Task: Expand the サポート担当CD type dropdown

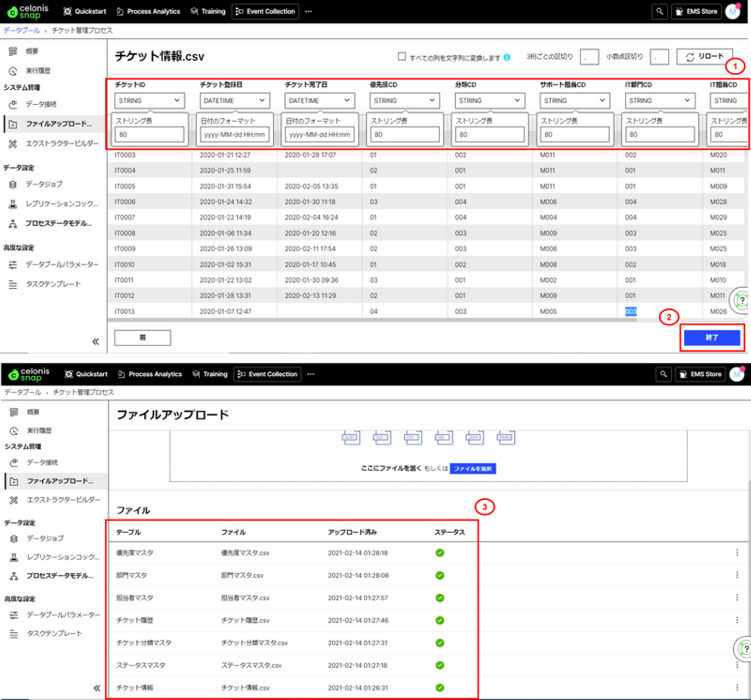Action: (x=574, y=101)
